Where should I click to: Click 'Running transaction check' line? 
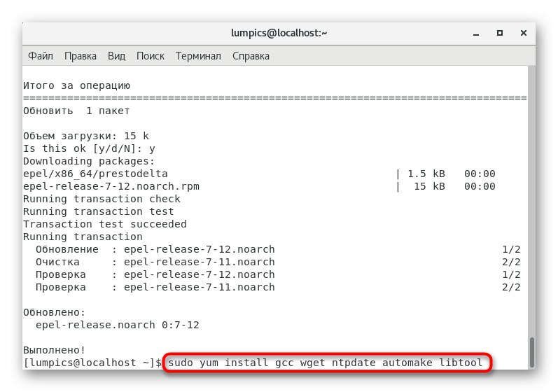(x=102, y=199)
